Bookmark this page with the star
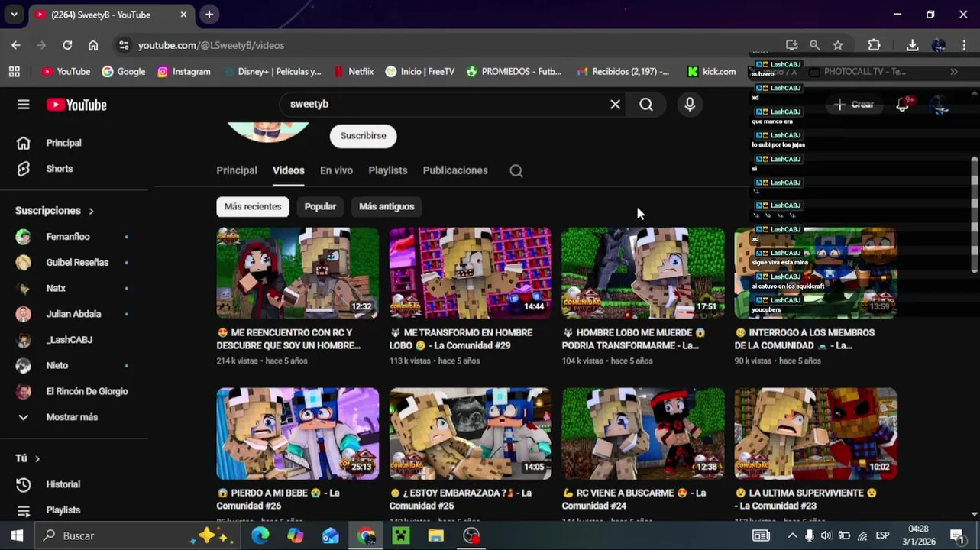This screenshot has width=980, height=550. [838, 45]
